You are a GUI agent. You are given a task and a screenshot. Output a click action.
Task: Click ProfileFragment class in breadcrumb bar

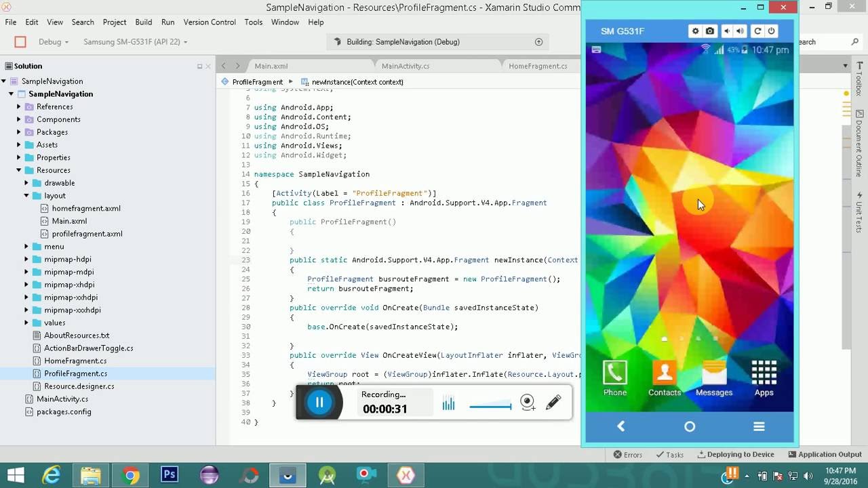tap(258, 82)
